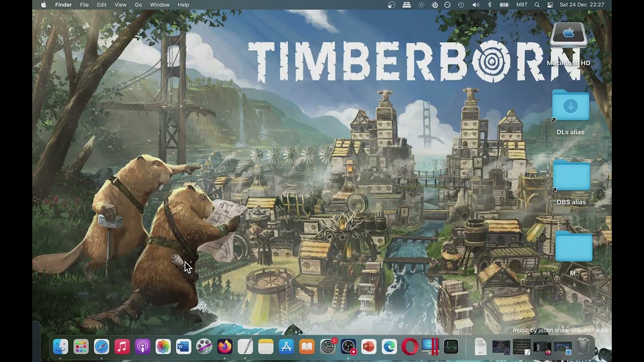Open the RTF document in Dock

tap(480, 346)
